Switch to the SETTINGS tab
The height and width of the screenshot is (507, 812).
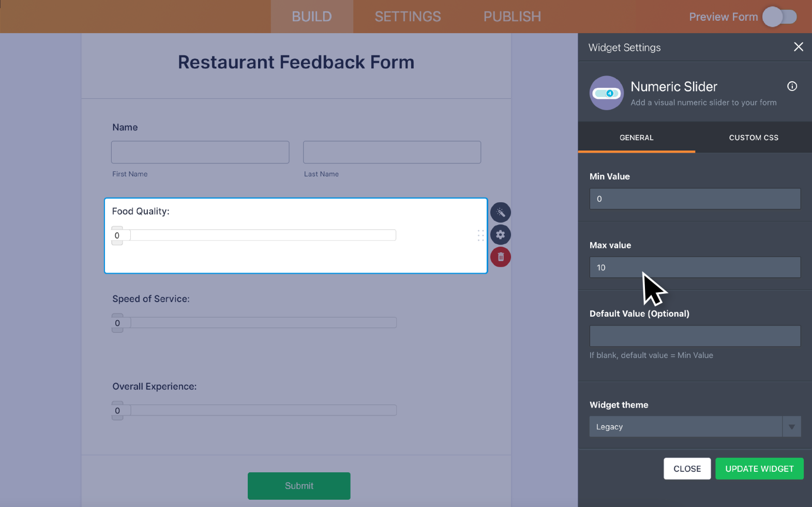(x=408, y=17)
